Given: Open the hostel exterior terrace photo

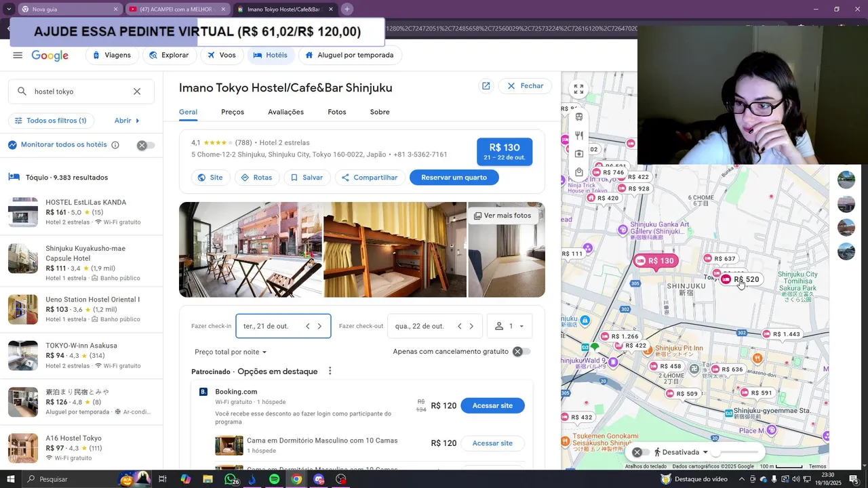Looking at the screenshot, I should coord(250,249).
